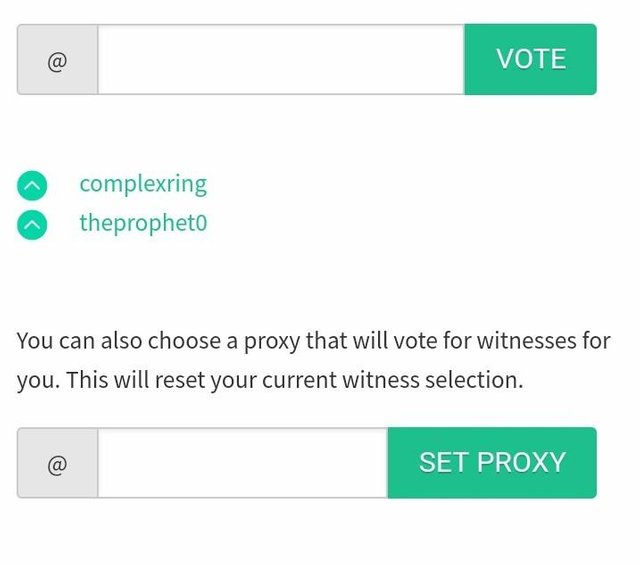Toggle the upvote chevron beside theprophet0
Image resolution: width=640 pixels, height=565 pixels.
pos(32,225)
